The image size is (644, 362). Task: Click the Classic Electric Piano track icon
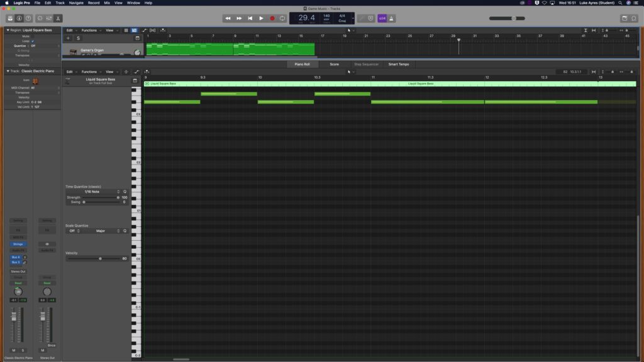(35, 81)
